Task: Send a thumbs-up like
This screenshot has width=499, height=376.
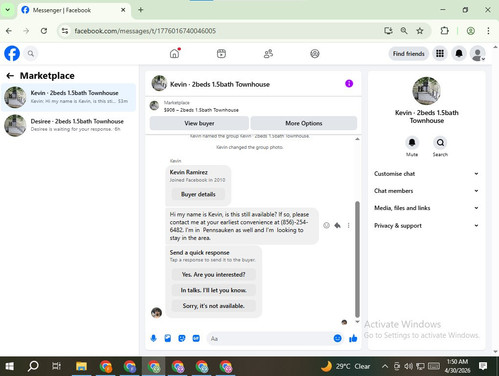Action: click(353, 339)
